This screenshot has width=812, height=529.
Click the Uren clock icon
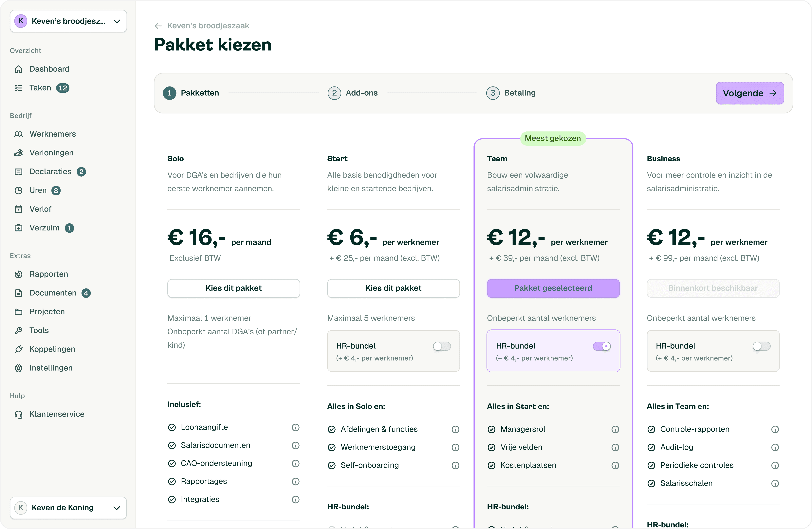(x=18, y=190)
